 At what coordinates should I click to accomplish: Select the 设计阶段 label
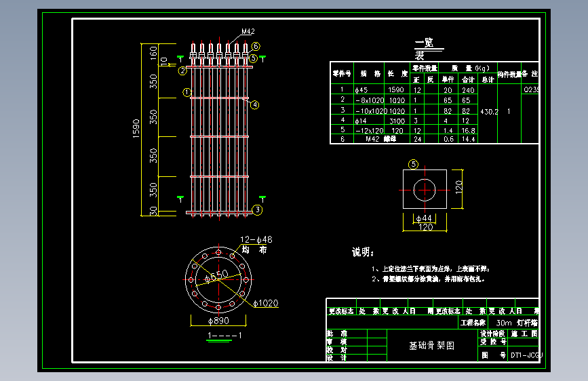493,334
